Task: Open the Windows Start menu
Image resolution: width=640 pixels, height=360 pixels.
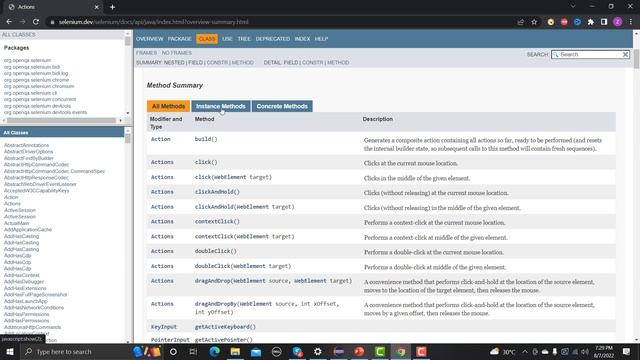Action: 9,351
